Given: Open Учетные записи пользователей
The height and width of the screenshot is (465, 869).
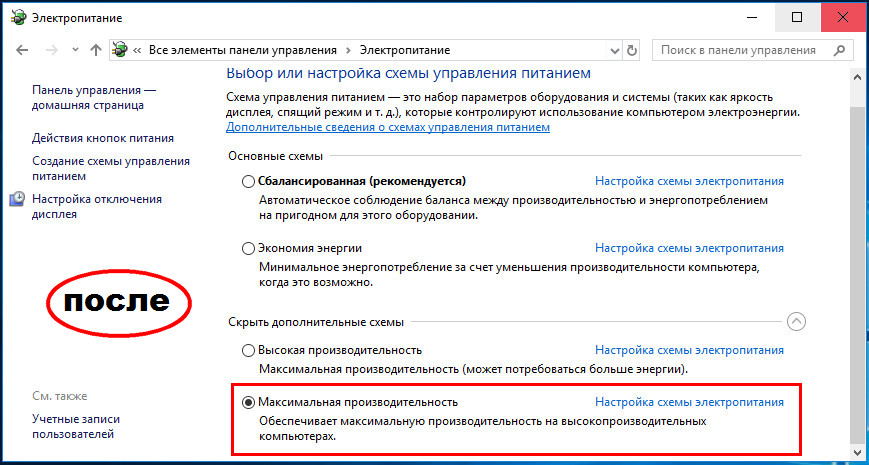Looking at the screenshot, I should pyautogui.click(x=76, y=426).
